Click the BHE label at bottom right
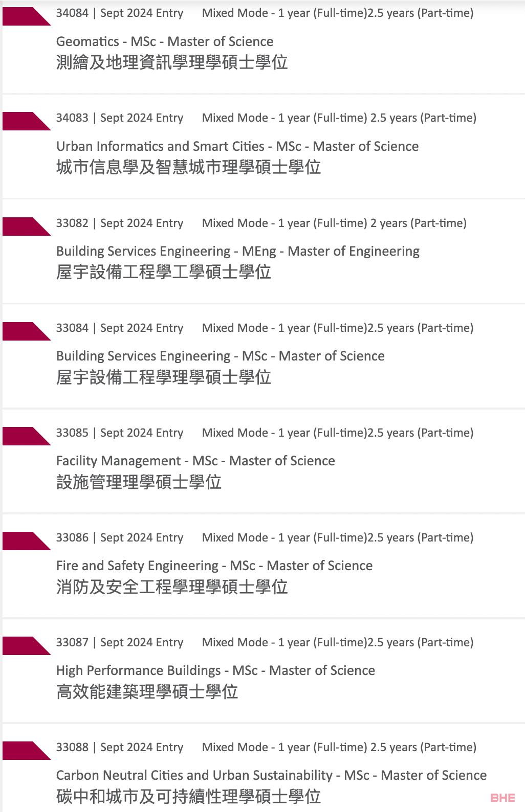 (502, 798)
